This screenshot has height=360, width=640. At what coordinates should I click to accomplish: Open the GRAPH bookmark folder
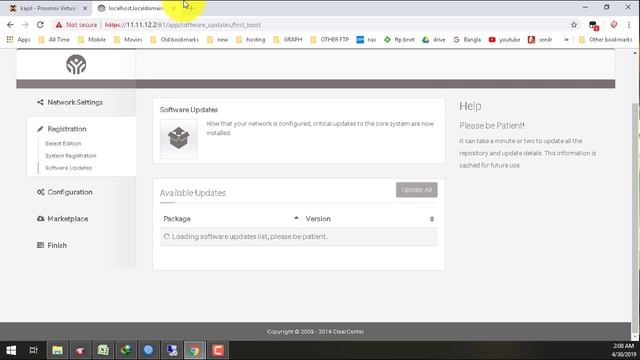[288, 40]
